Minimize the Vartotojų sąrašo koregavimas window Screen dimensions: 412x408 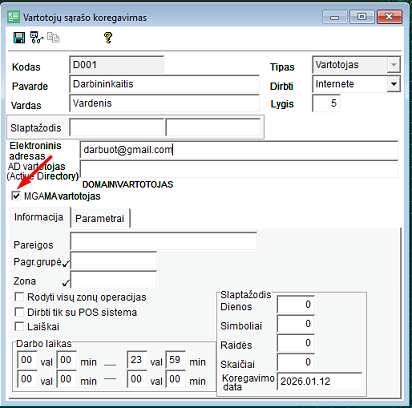tap(335, 17)
